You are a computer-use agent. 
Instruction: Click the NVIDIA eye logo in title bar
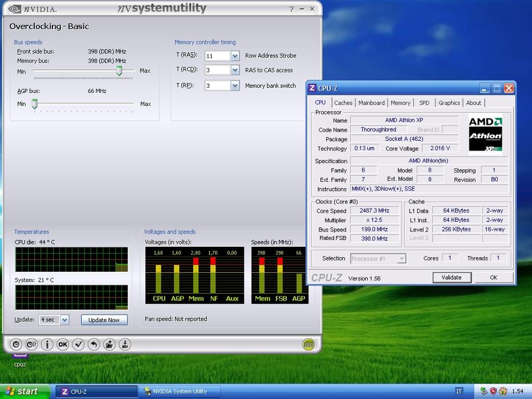(15, 9)
